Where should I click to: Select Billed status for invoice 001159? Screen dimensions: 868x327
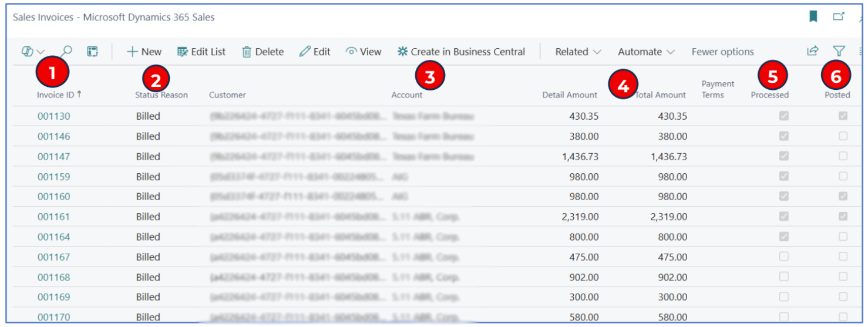pos(148,176)
